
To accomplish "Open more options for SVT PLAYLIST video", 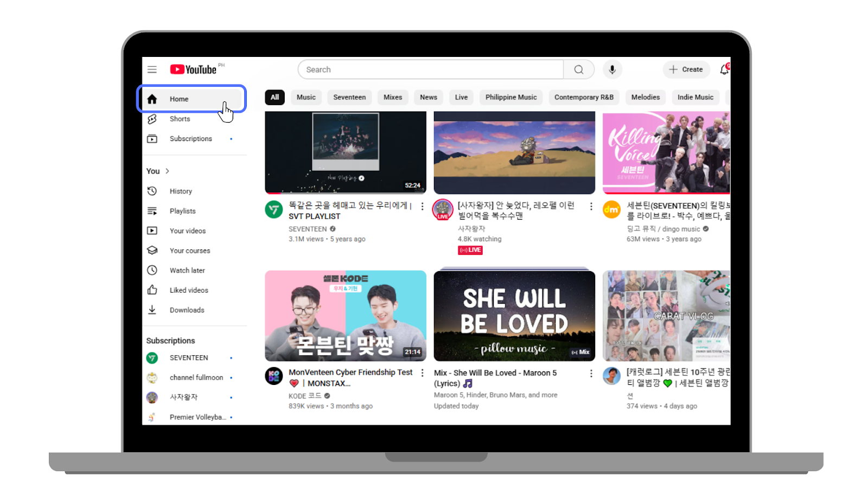I will 422,207.
